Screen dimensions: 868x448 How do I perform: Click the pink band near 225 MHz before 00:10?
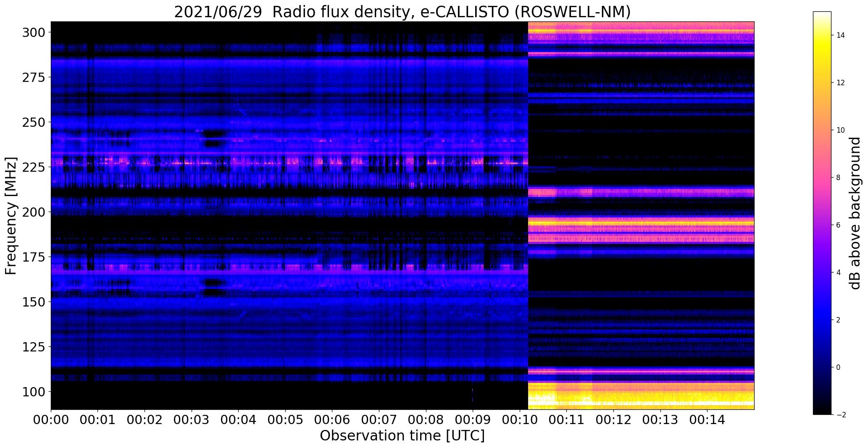[289, 161]
